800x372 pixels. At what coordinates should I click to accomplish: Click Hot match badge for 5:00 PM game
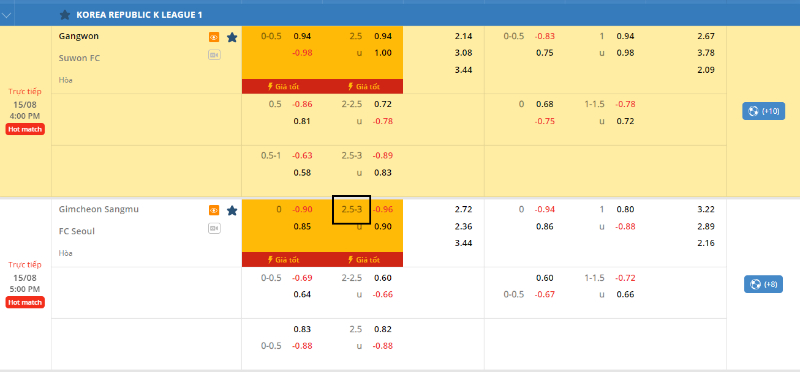26,303
